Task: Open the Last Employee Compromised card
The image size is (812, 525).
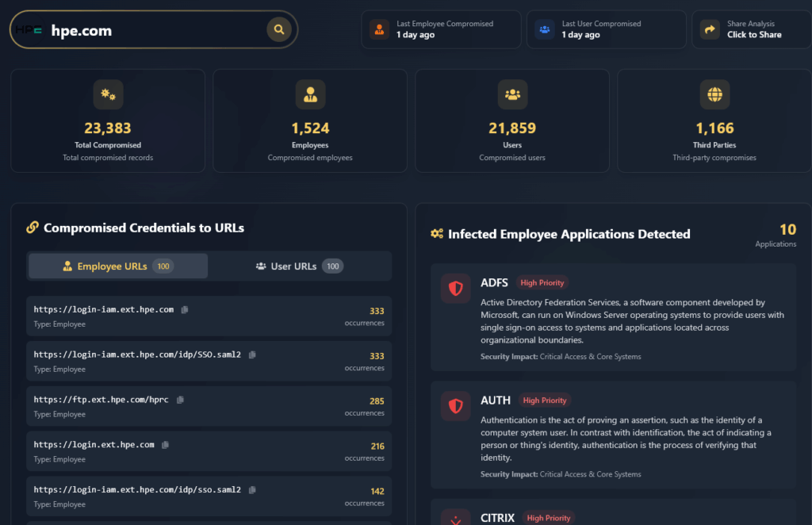Action: click(x=441, y=30)
